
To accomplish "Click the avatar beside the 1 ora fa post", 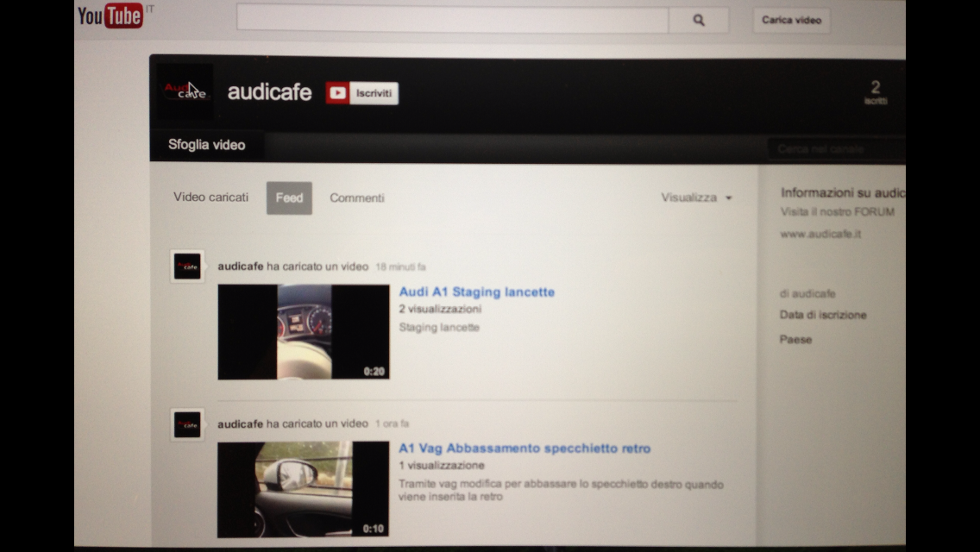I will [x=187, y=424].
